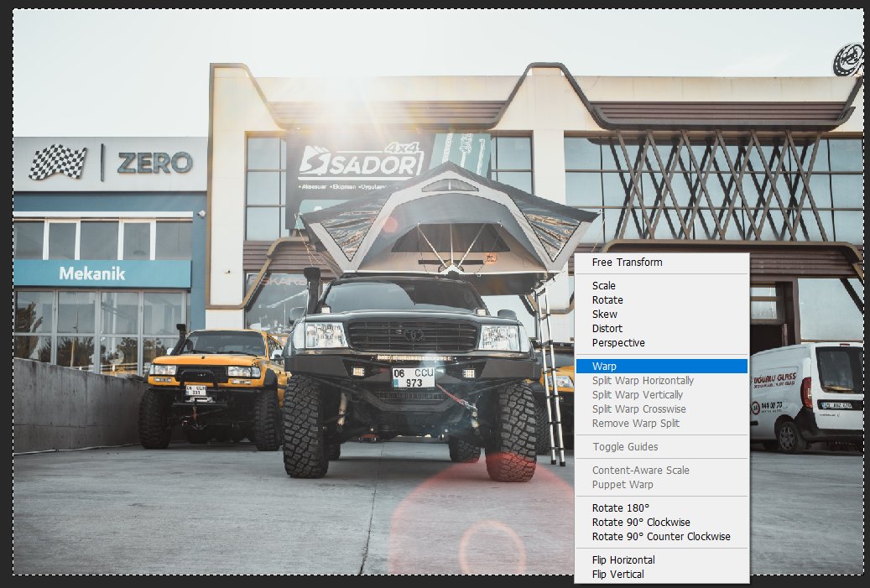
Task: Select Flip Horizontal
Action: pyautogui.click(x=662, y=560)
